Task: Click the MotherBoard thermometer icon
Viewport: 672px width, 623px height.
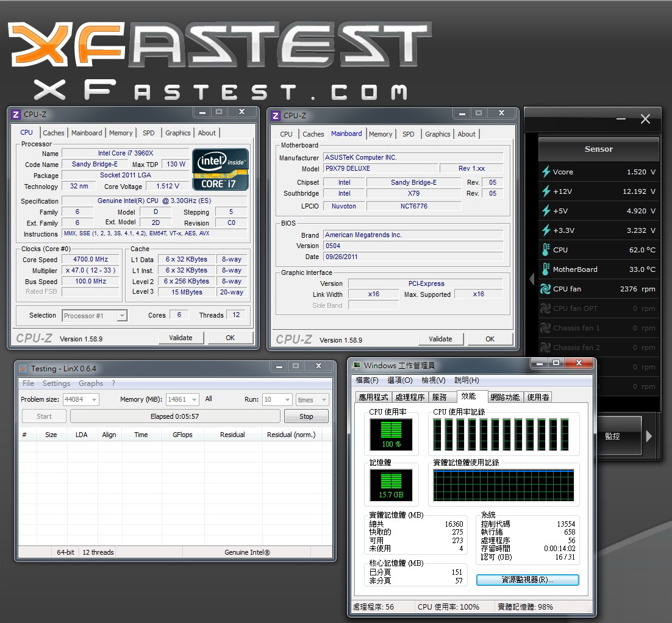Action: 546,269
